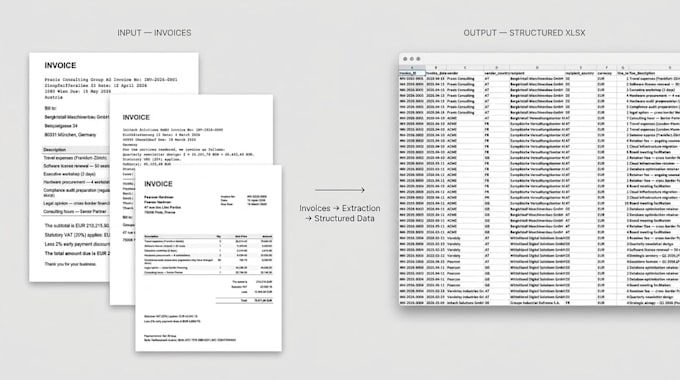Click Bergkristall Maschinenbau GmbH on first invoice
The image size is (680, 380).
[77, 117]
